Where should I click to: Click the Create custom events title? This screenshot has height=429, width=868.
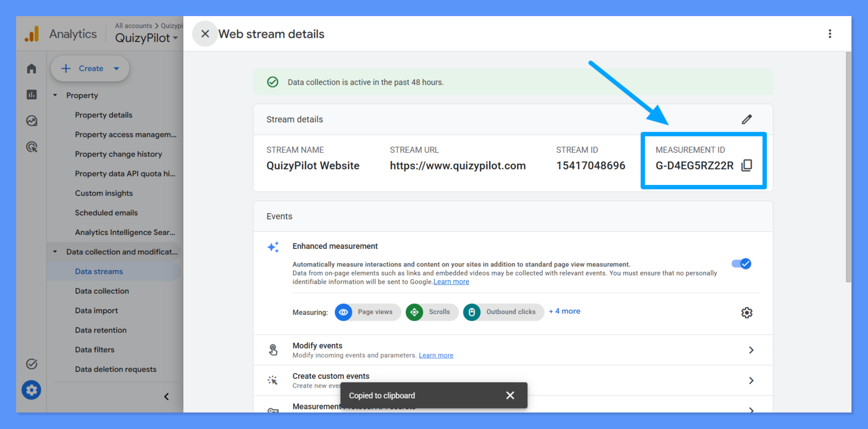(x=331, y=376)
